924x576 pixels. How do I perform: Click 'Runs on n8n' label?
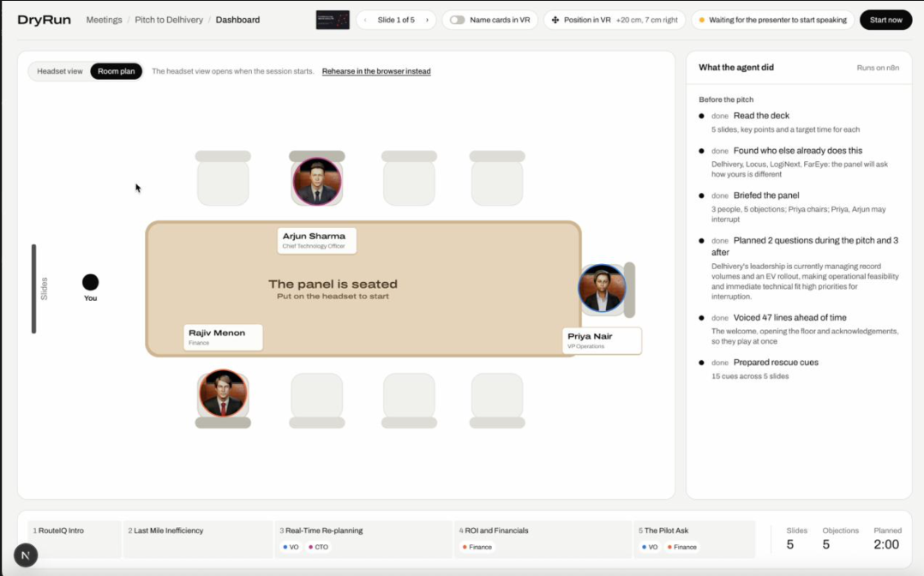click(x=878, y=68)
